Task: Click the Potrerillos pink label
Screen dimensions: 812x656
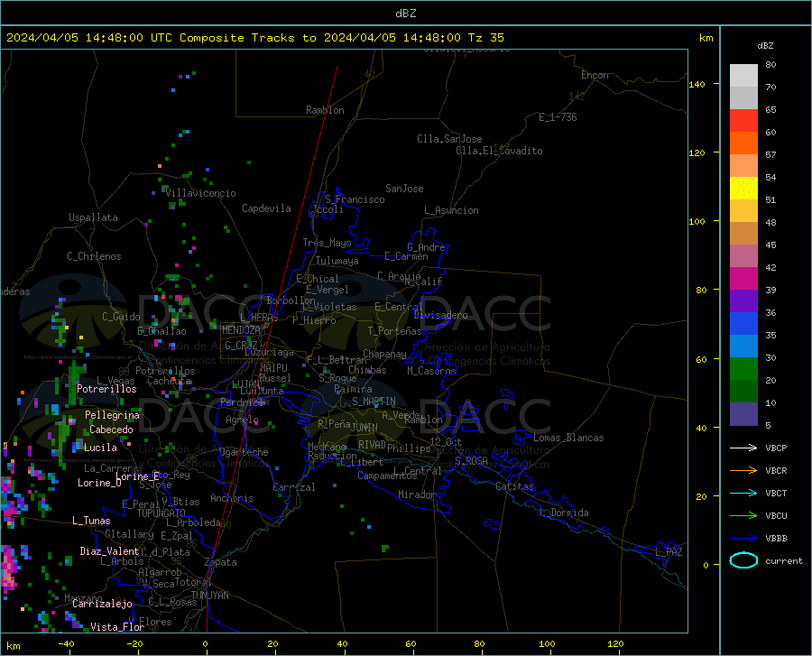Action: [106, 389]
